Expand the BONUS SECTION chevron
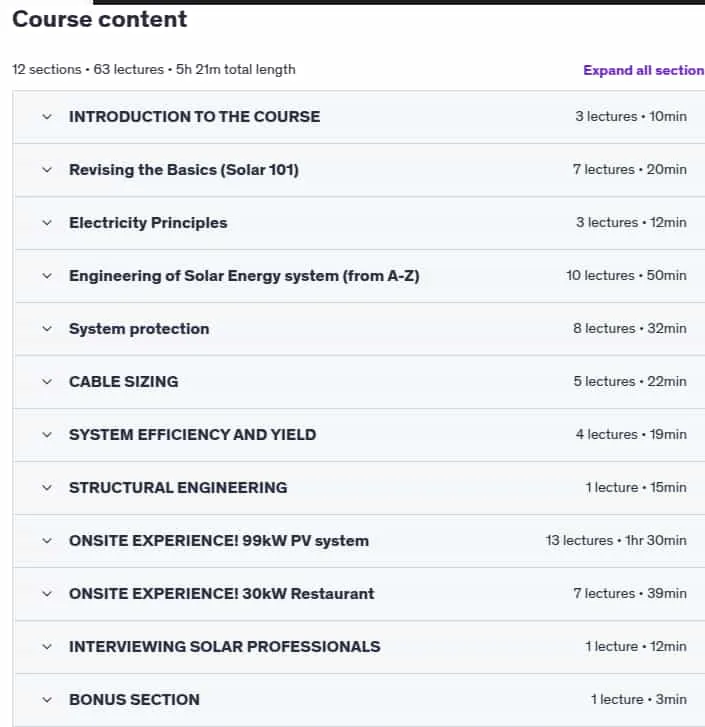 47,700
